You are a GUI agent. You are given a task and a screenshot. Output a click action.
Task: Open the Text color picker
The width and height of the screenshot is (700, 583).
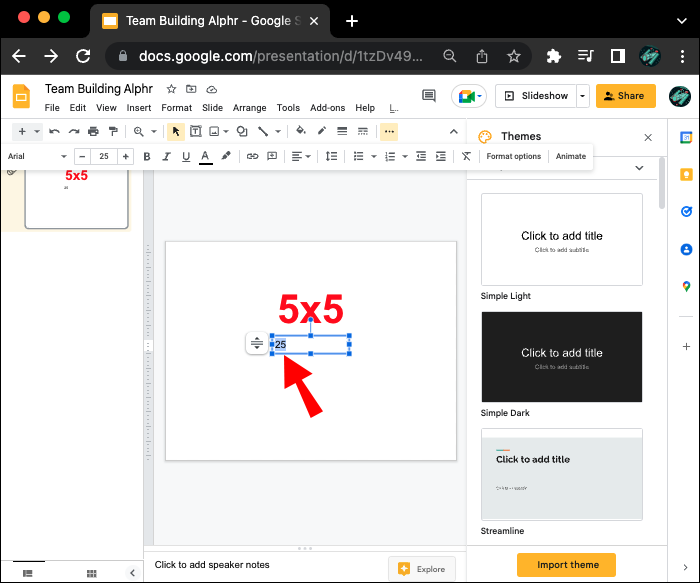click(x=205, y=157)
